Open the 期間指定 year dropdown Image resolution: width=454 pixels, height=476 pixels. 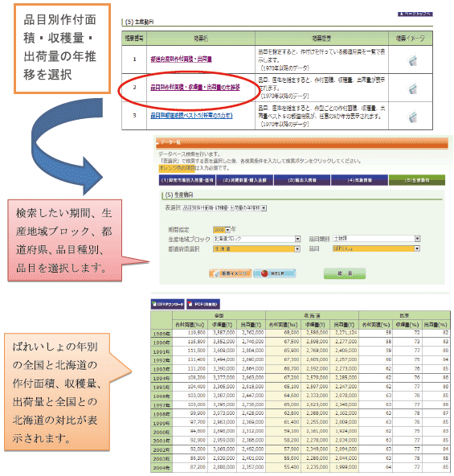[x=222, y=230]
